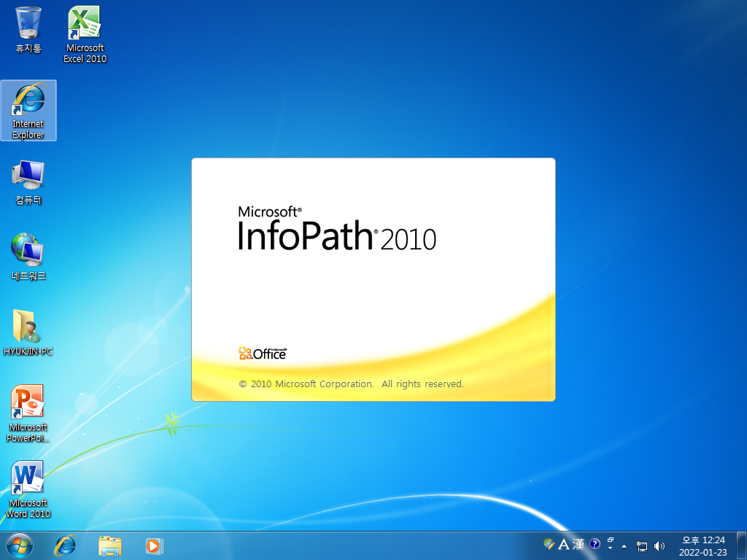Show hidden notification area icons
747x560 pixels.
[624, 546]
